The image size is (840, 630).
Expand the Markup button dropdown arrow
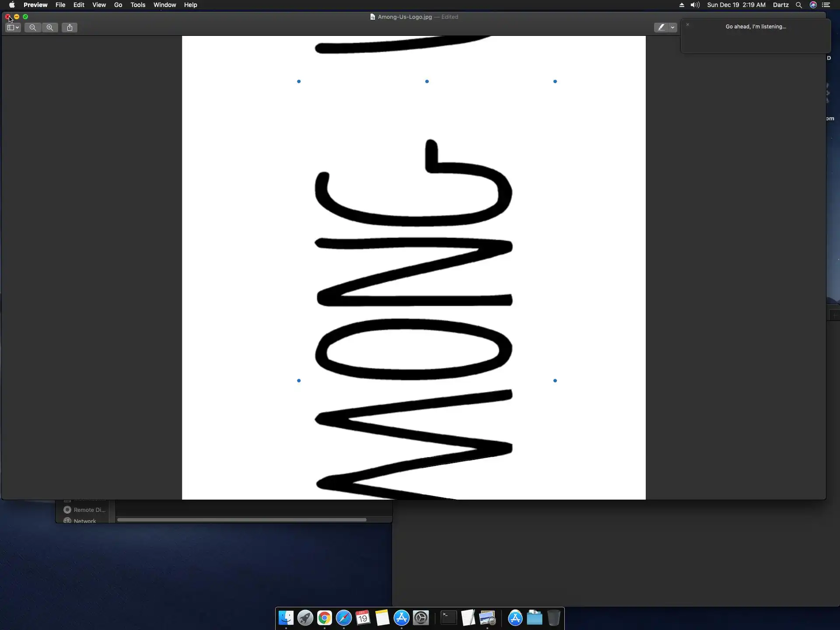click(672, 28)
